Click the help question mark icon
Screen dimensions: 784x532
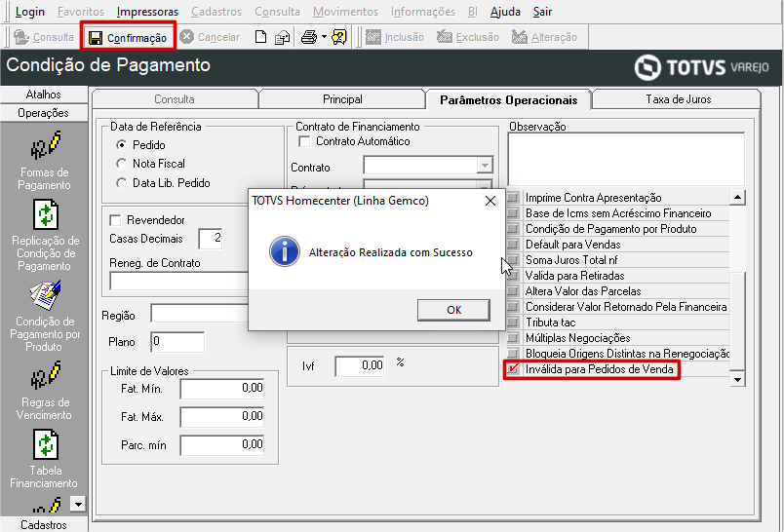[x=339, y=37]
